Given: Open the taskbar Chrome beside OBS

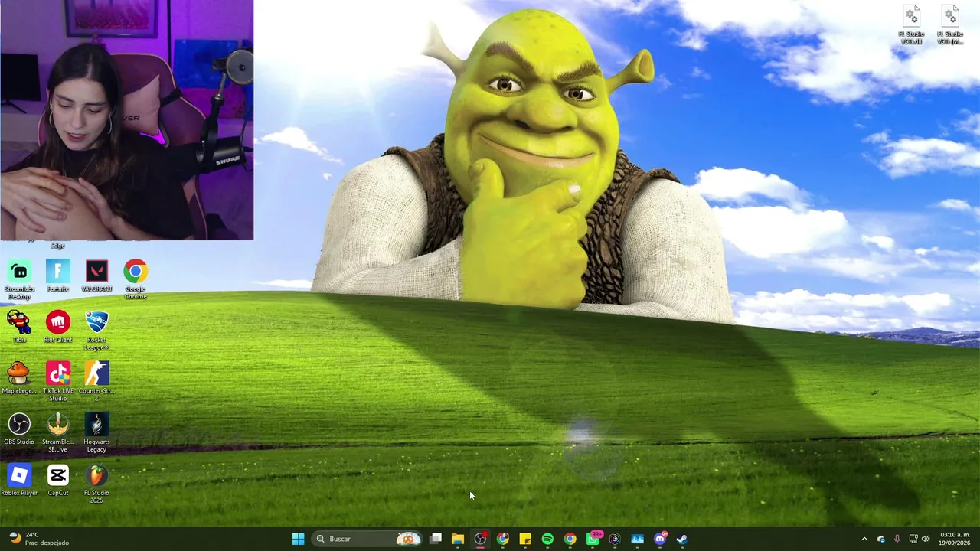Looking at the screenshot, I should click(502, 539).
